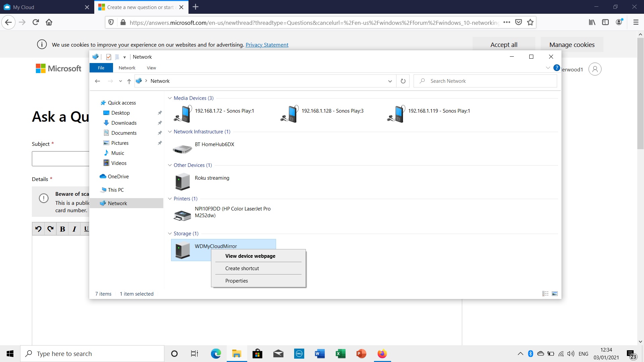Open Microsoft Edge from the taskbar
The height and width of the screenshot is (362, 644).
tap(216, 354)
